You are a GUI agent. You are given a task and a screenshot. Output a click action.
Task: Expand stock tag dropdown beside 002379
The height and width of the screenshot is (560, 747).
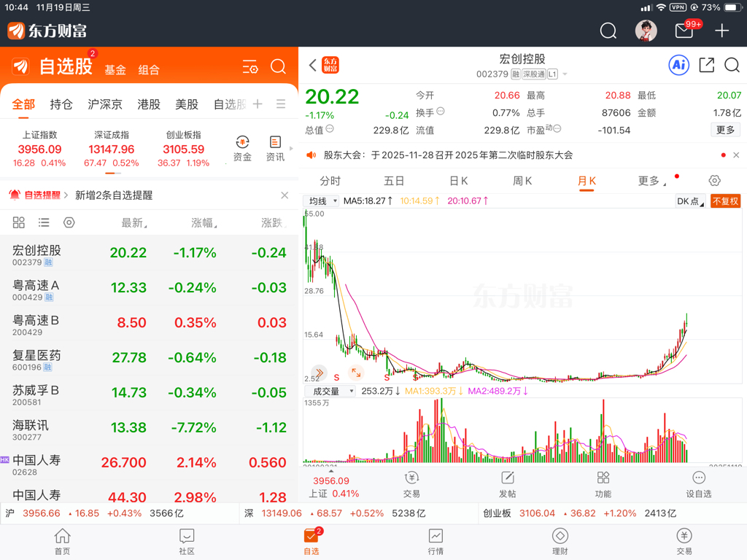pos(565,74)
